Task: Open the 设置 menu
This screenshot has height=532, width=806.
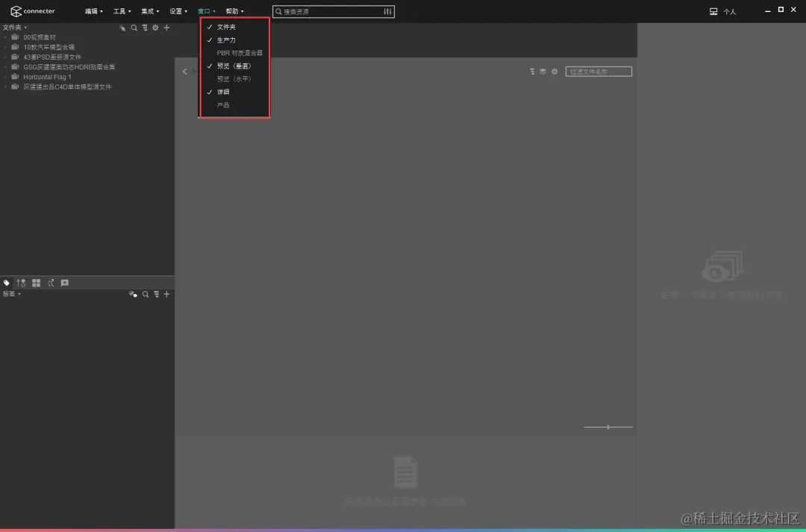Action: [x=178, y=11]
